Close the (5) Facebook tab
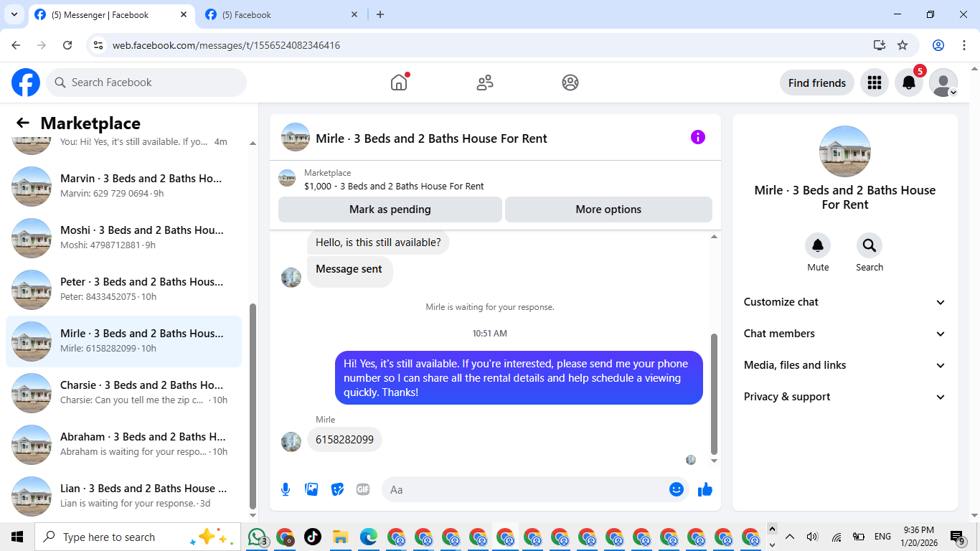This screenshot has width=980, height=551. (x=354, y=14)
